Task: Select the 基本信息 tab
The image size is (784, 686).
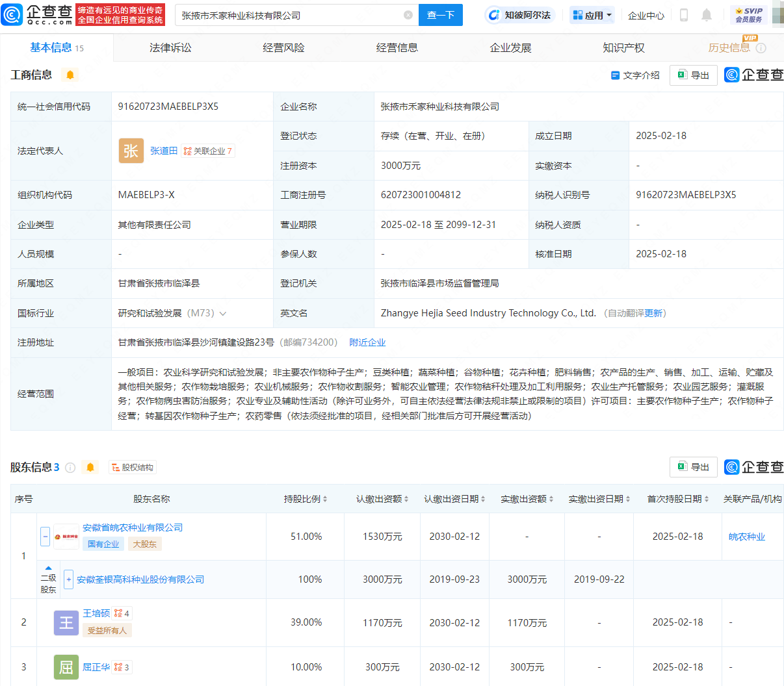Action: coord(57,47)
